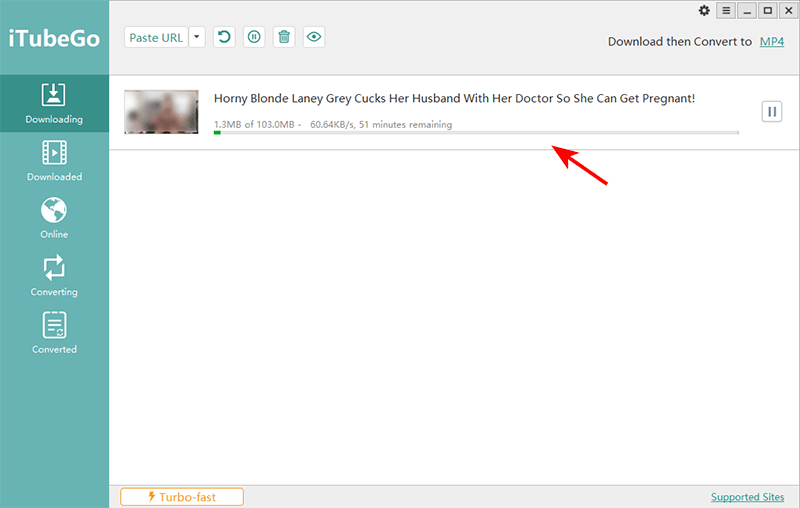Open the Online browser section
The image size is (800, 508).
point(54,218)
